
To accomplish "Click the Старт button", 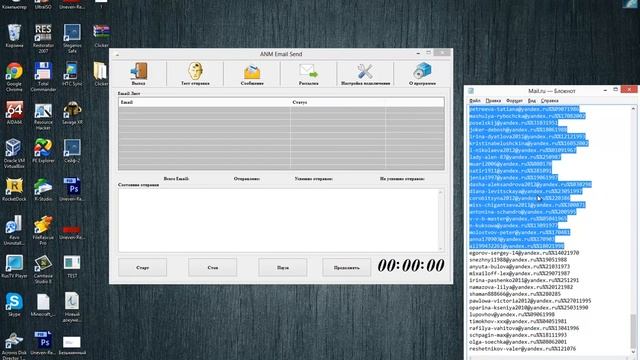I will tap(142, 267).
